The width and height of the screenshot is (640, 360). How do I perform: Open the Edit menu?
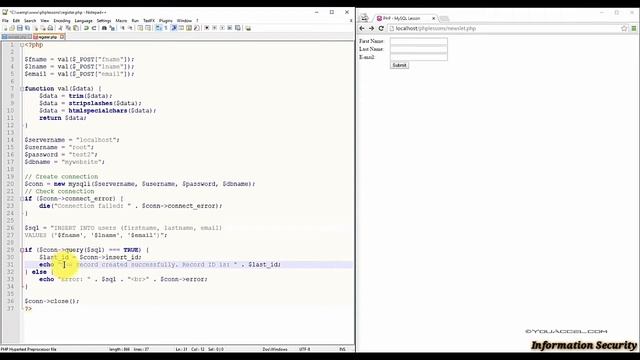coord(16,20)
